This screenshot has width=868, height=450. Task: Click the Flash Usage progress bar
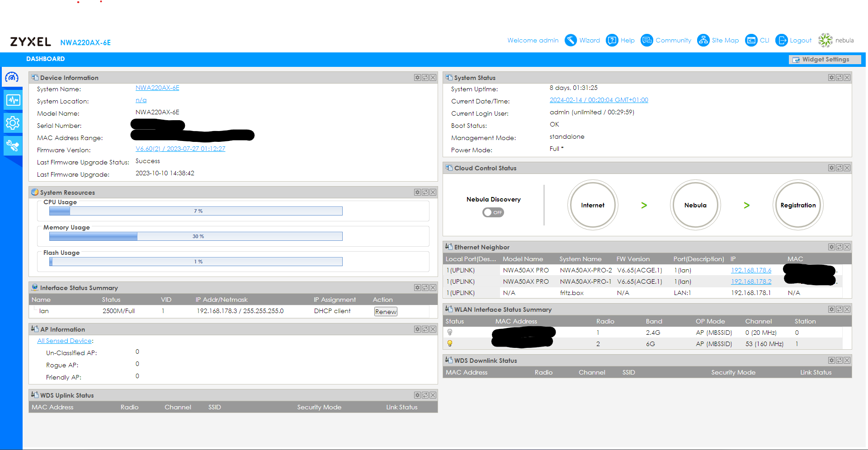pyautogui.click(x=196, y=262)
